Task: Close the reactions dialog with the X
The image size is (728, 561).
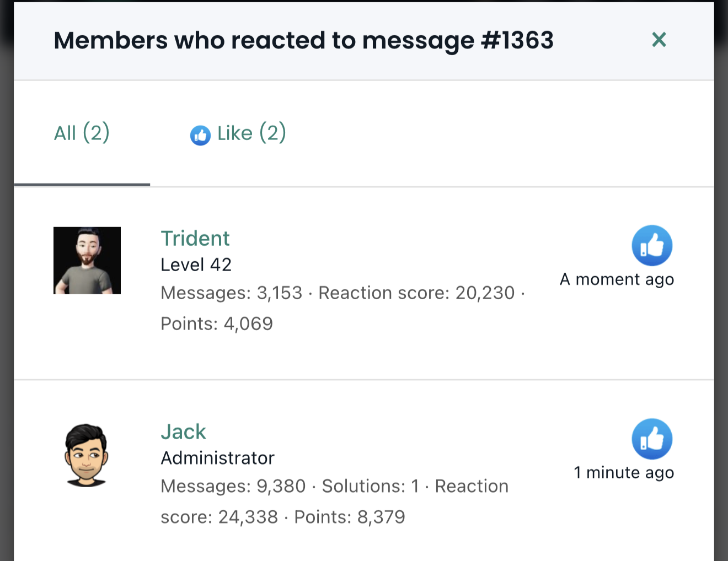Action: tap(659, 40)
